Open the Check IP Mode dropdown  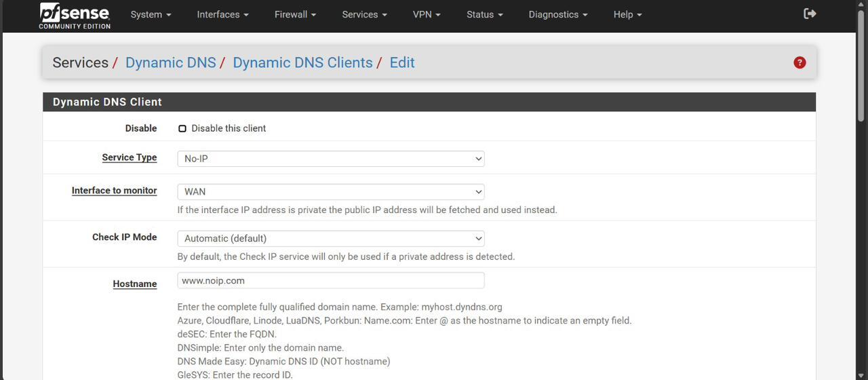tap(330, 239)
